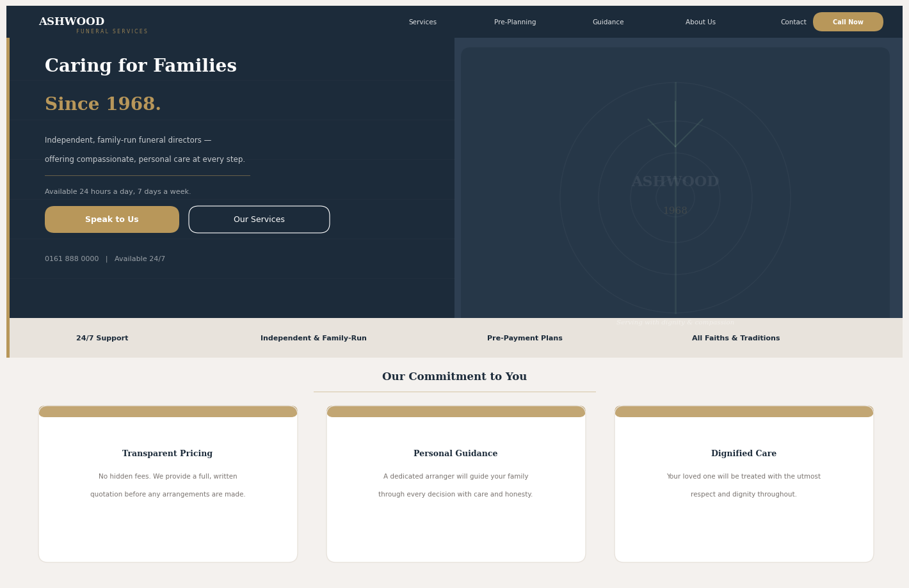Open the Services nav item
Screen dimensions: 909x588
pos(422,22)
